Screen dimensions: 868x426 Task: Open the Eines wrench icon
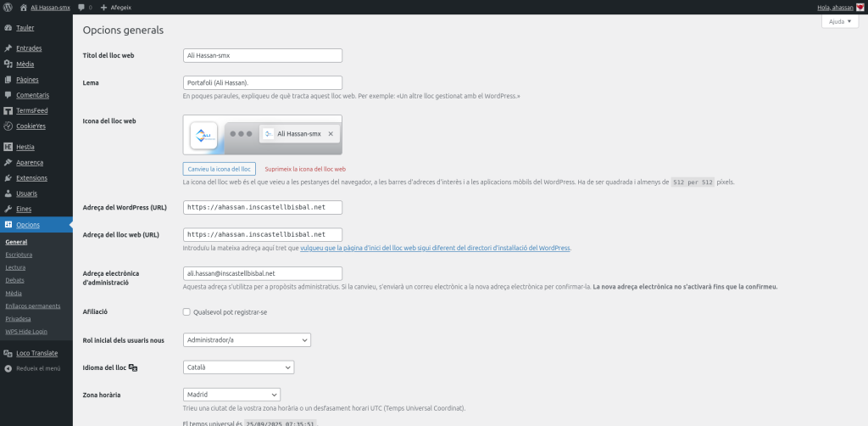click(8, 209)
